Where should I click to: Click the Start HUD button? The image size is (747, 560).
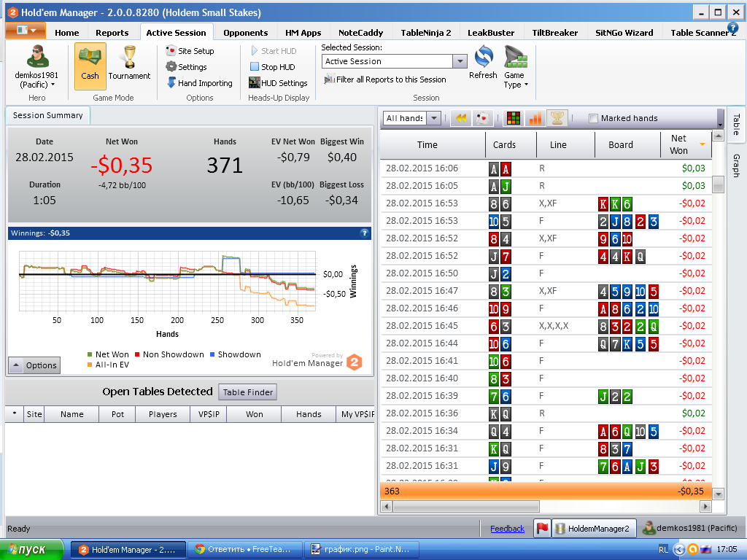pos(273,50)
